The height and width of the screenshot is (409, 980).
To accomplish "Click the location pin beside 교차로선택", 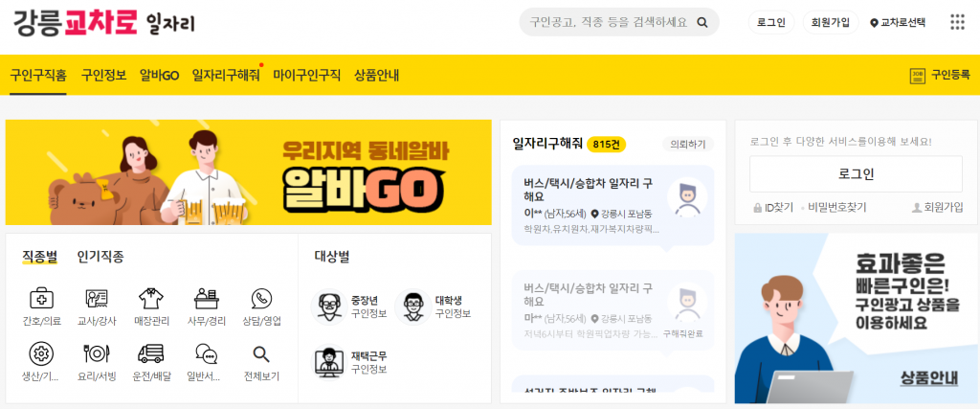I will coord(874,23).
